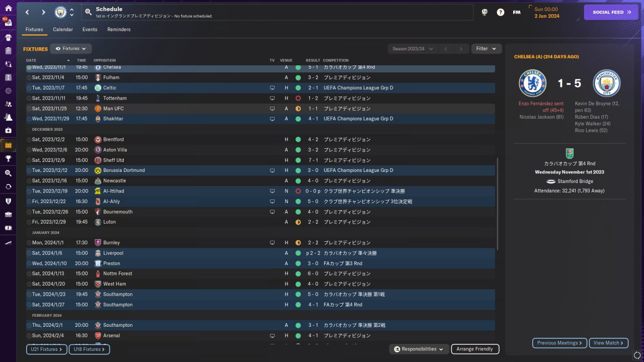Viewport: 644px width, 362px height.
Task: Open the Club Info shield icon
Action: 8,201
